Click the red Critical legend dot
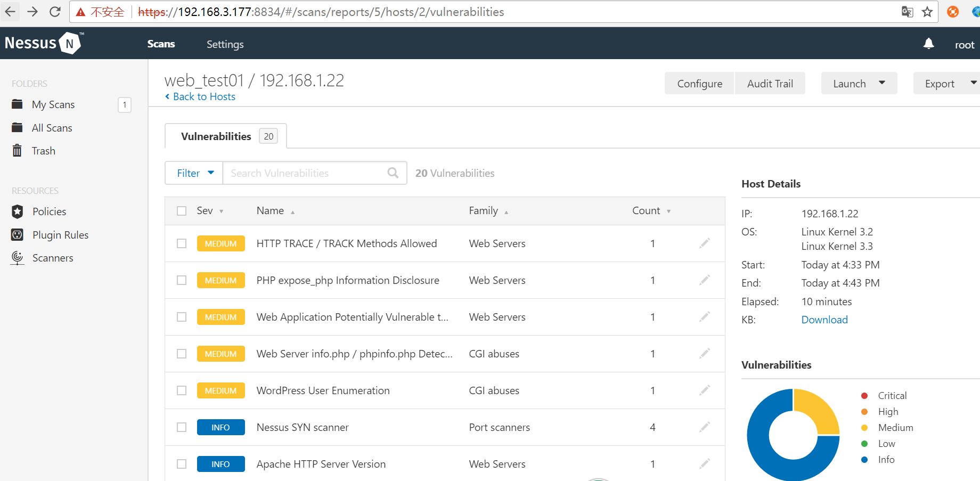 864,396
